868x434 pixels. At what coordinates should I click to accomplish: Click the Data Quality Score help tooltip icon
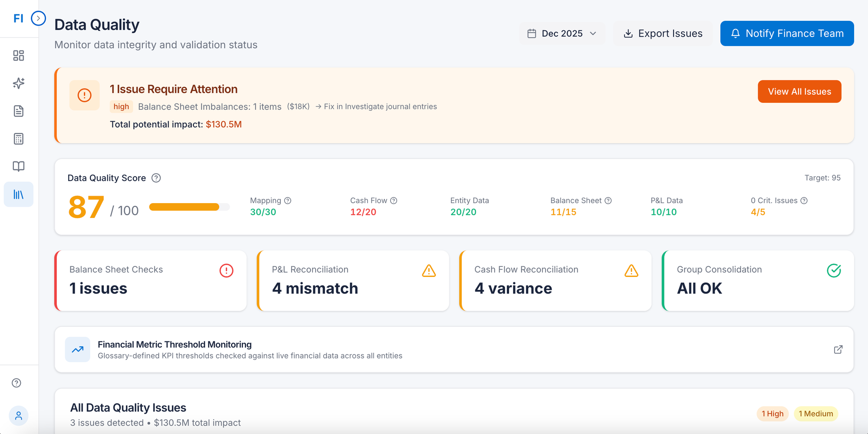tap(156, 178)
